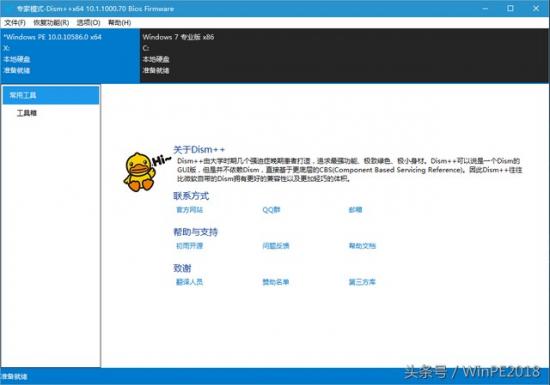Open 工具箱 in the sidebar

point(27,113)
